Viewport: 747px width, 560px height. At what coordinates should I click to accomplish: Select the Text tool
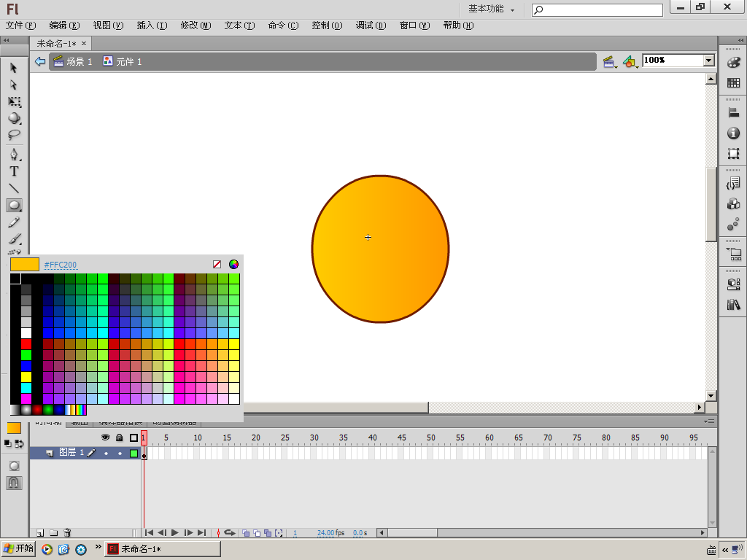[14, 171]
